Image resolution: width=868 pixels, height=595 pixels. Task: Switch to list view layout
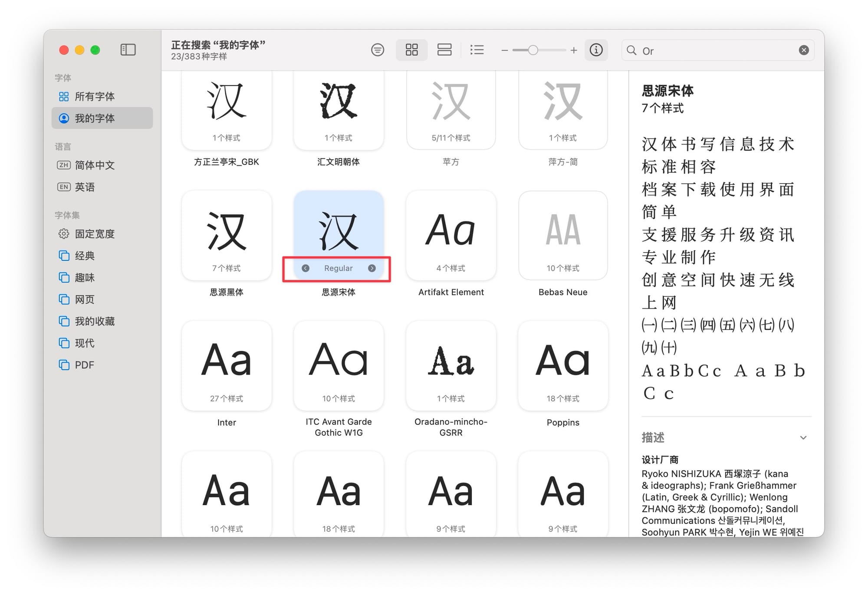pos(477,50)
